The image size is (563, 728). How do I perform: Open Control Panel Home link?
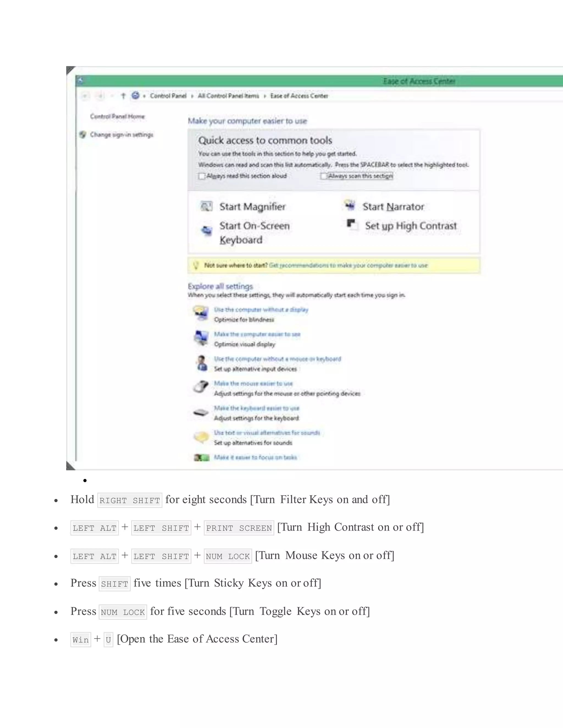coord(117,116)
